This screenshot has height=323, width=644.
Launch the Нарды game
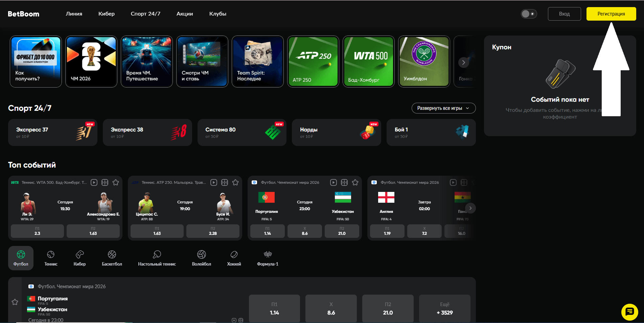pyautogui.click(x=337, y=132)
